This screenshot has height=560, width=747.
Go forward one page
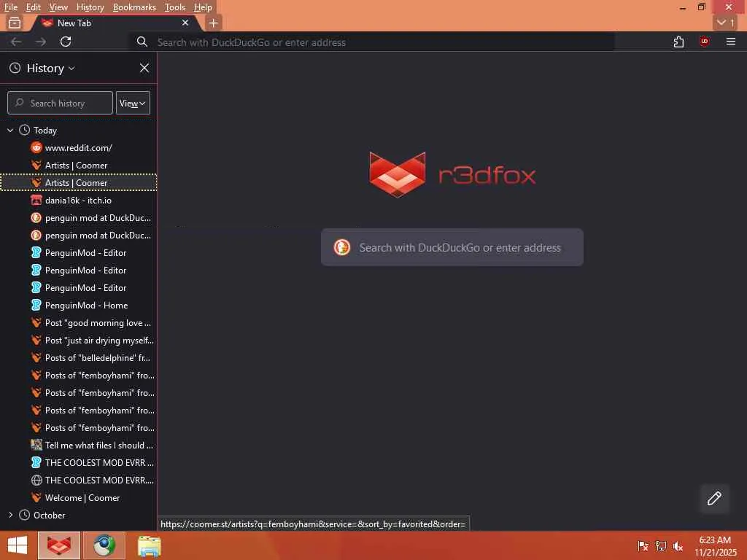coord(41,42)
